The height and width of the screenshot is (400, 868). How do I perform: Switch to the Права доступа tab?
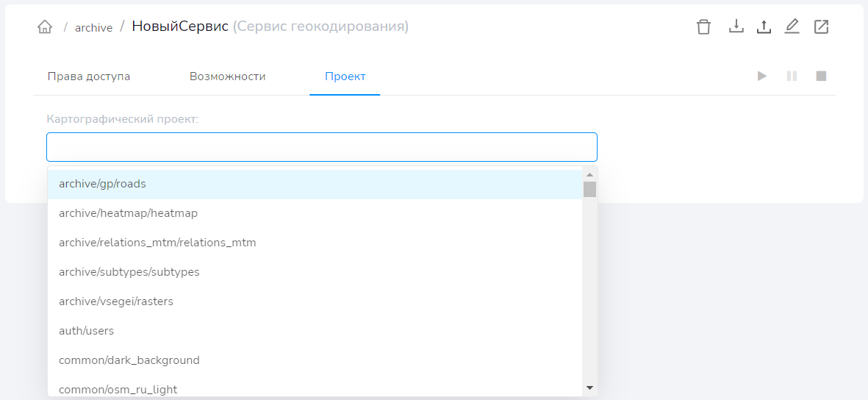click(x=89, y=76)
